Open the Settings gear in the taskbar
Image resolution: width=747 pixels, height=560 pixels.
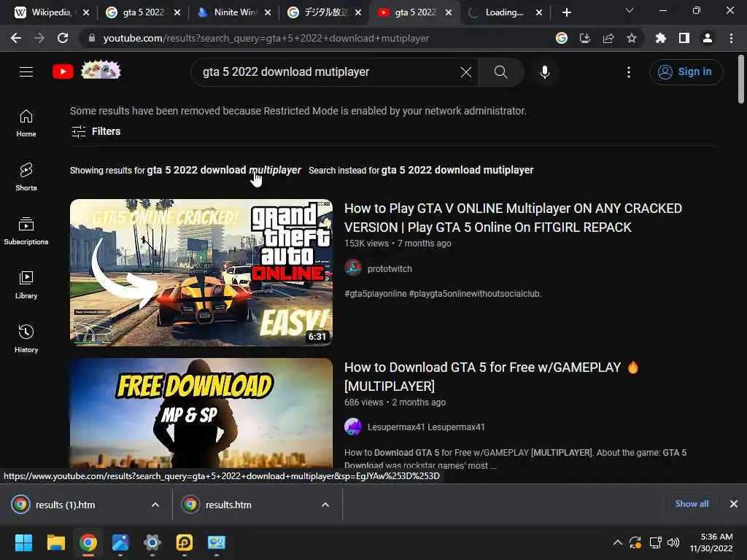coord(152,542)
